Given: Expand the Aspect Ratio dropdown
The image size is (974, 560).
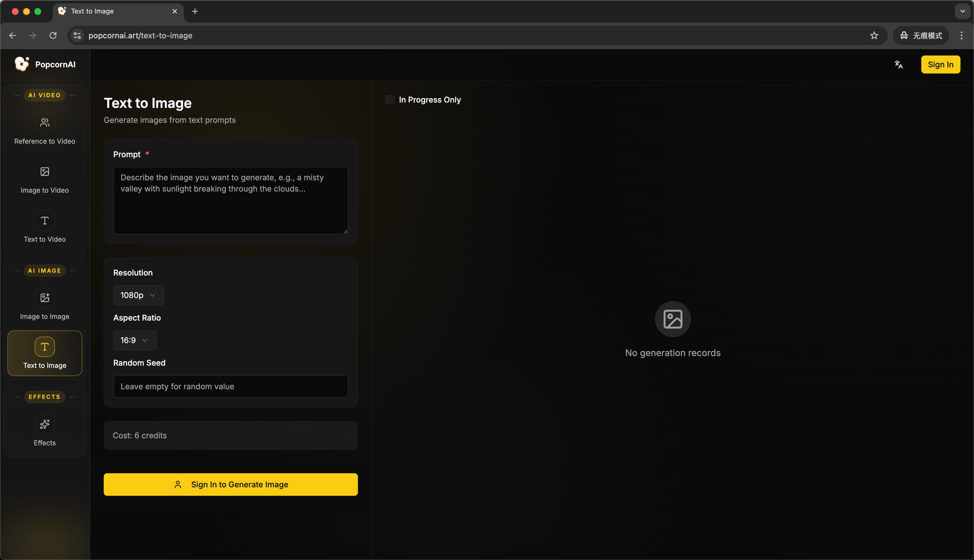Looking at the screenshot, I should click(x=134, y=340).
